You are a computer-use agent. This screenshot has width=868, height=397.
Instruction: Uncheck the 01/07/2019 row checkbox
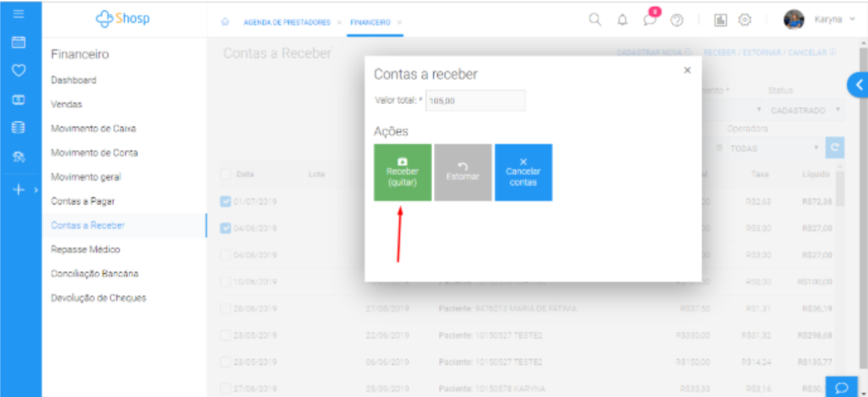click(225, 201)
